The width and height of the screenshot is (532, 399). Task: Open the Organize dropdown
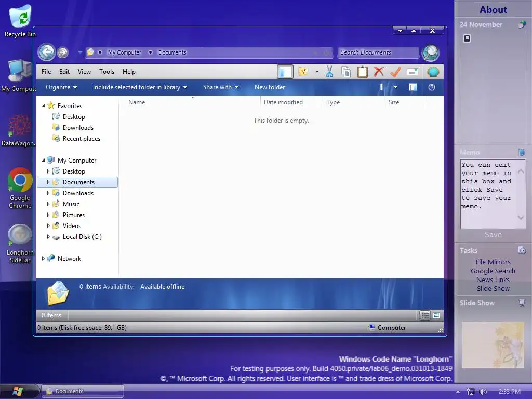pos(61,87)
